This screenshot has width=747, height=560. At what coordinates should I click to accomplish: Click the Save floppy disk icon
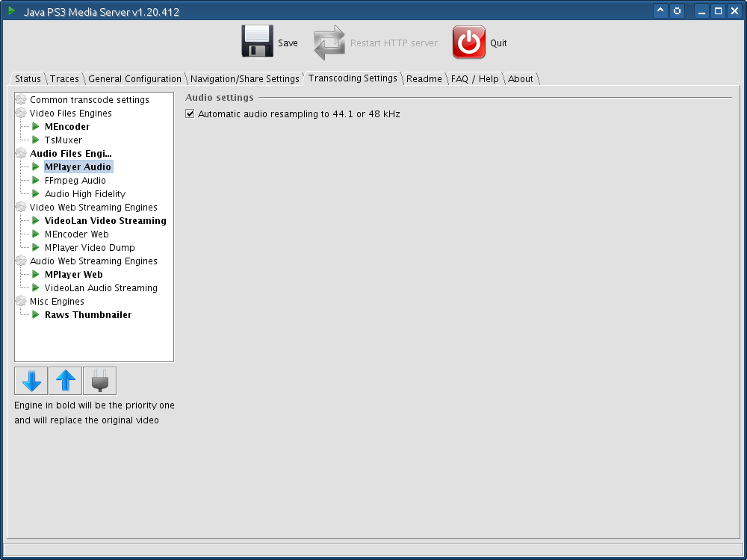pos(257,41)
